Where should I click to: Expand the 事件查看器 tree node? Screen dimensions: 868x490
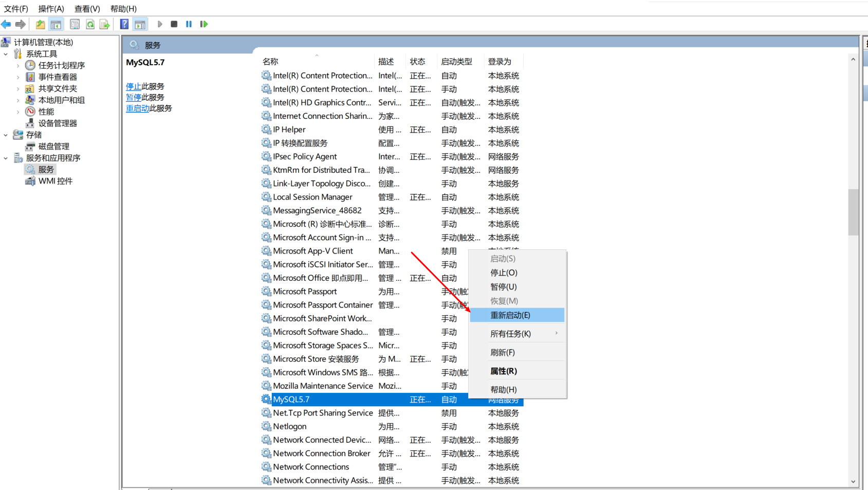(x=18, y=77)
